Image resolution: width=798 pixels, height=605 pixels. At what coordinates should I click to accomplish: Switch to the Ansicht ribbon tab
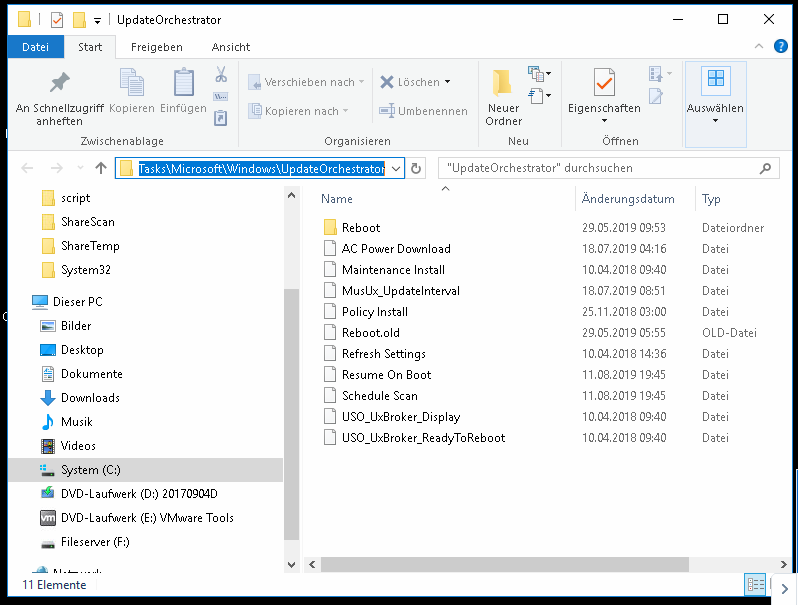(x=231, y=47)
